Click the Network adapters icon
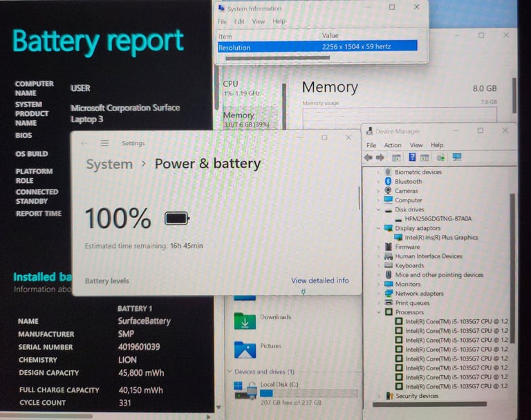 [389, 294]
